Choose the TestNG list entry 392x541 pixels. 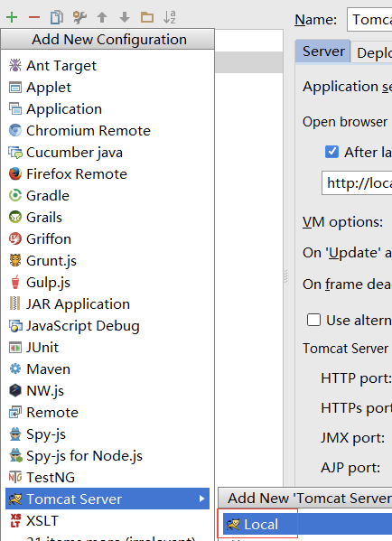(107, 478)
